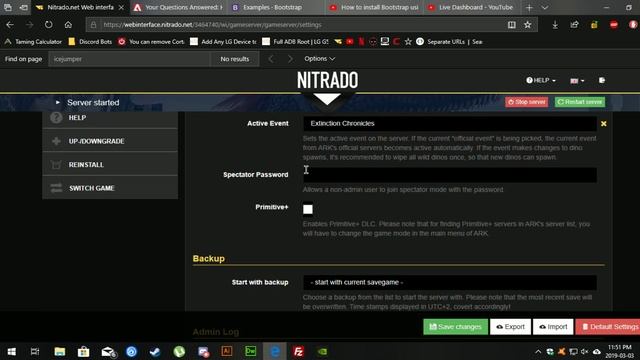
Task: Open new tab with plus icon
Action: click(529, 7)
